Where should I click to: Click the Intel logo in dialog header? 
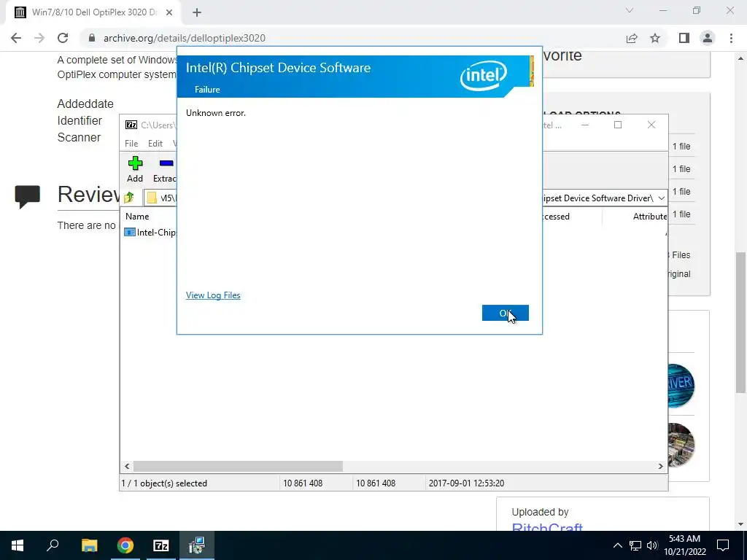[483, 75]
